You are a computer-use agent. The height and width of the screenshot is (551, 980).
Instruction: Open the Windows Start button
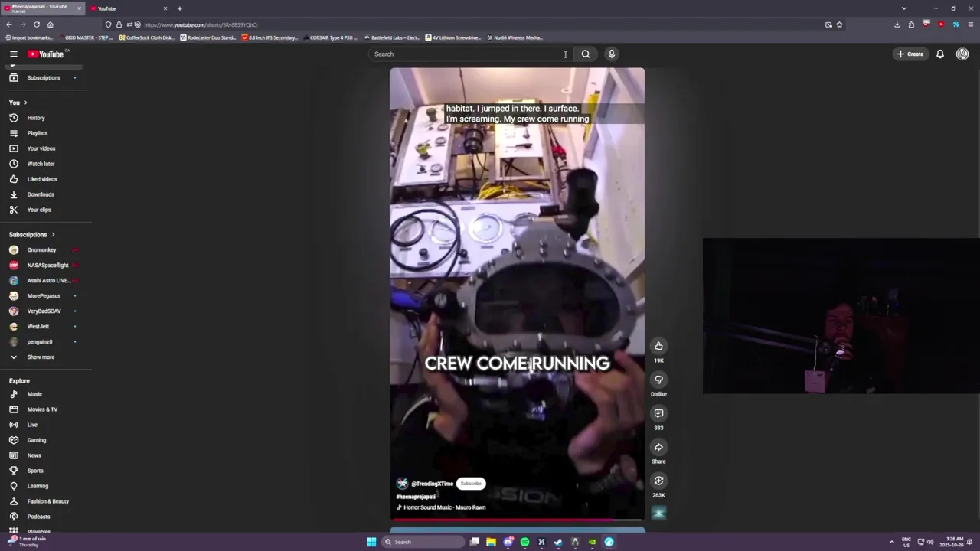point(371,542)
